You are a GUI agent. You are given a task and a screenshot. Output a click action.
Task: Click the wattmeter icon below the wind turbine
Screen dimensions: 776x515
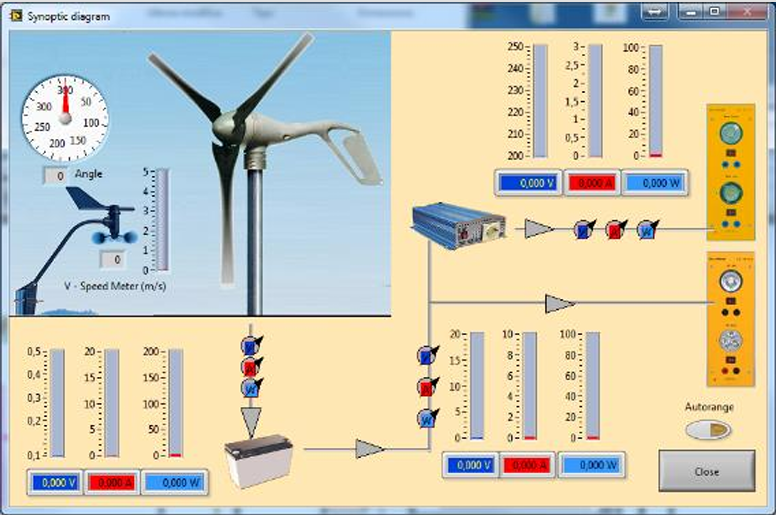251,388
